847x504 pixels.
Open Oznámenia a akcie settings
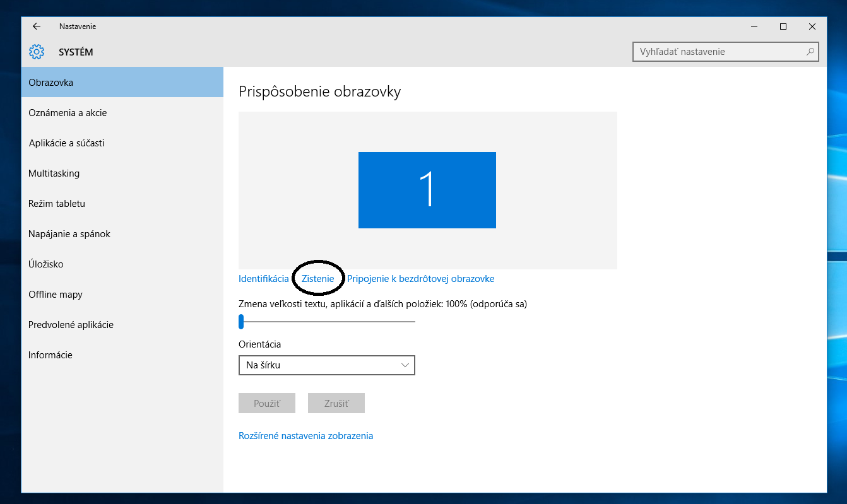coord(68,113)
